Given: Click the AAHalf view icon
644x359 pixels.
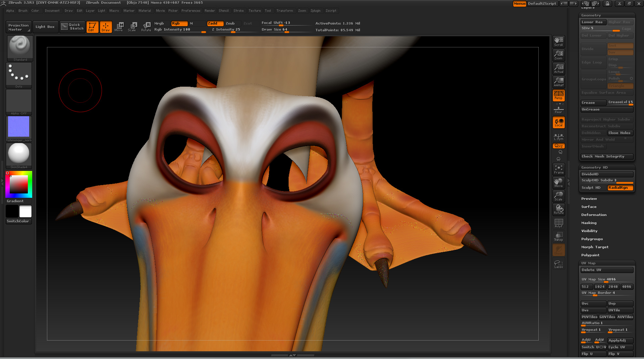Looking at the screenshot, I should (558, 82).
